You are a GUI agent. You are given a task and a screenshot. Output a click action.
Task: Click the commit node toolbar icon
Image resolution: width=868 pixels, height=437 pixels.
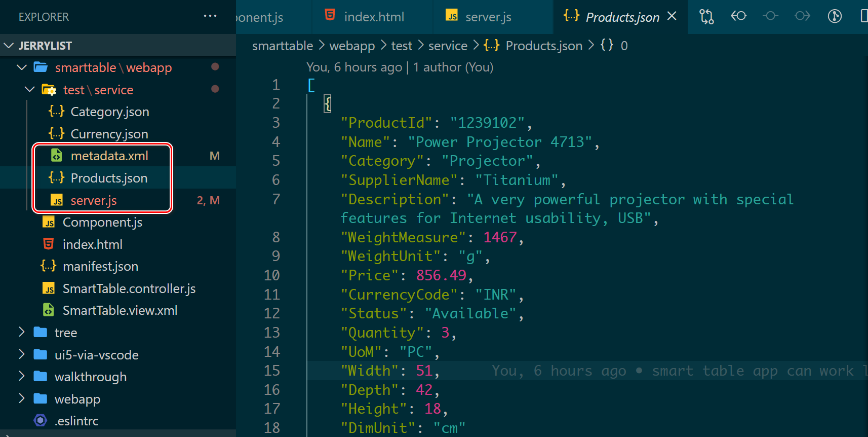tap(770, 16)
